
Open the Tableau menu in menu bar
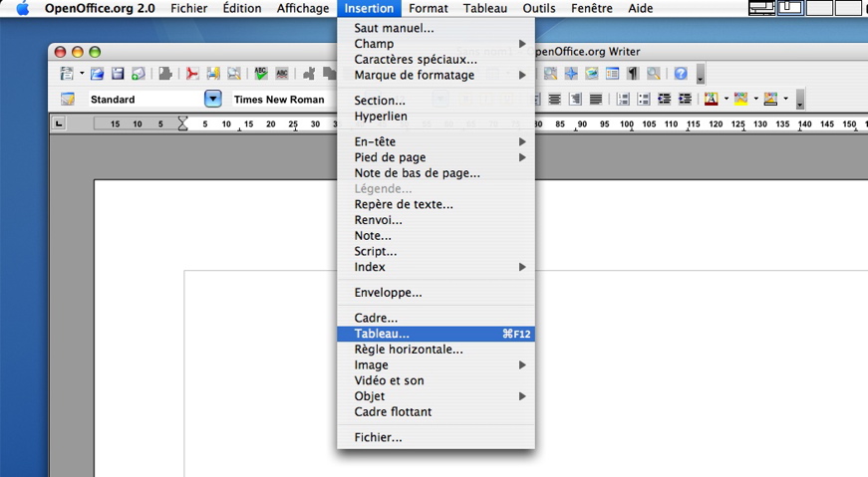click(x=485, y=8)
